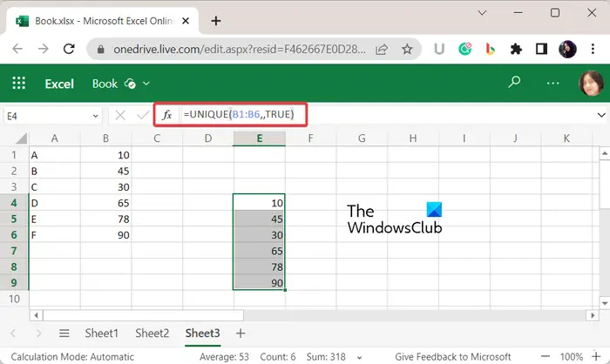The width and height of the screenshot is (610, 364).
Task: Open the status bar summary dropdown after Sum
Action: pos(359,358)
